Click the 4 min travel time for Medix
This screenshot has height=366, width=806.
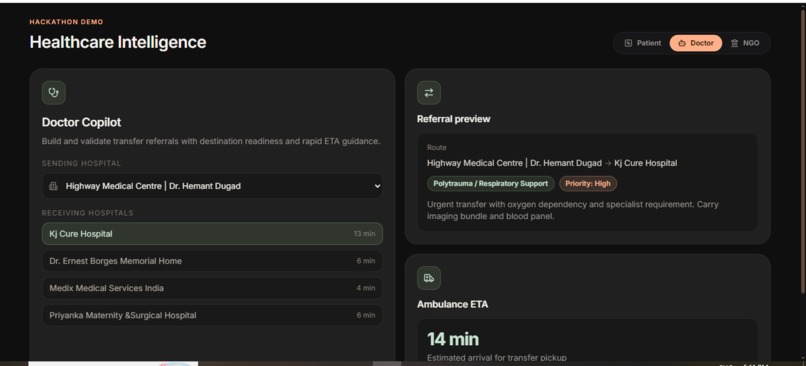(365, 288)
